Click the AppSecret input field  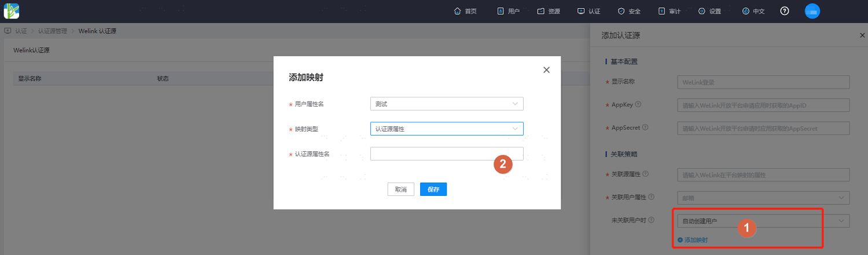[763, 128]
